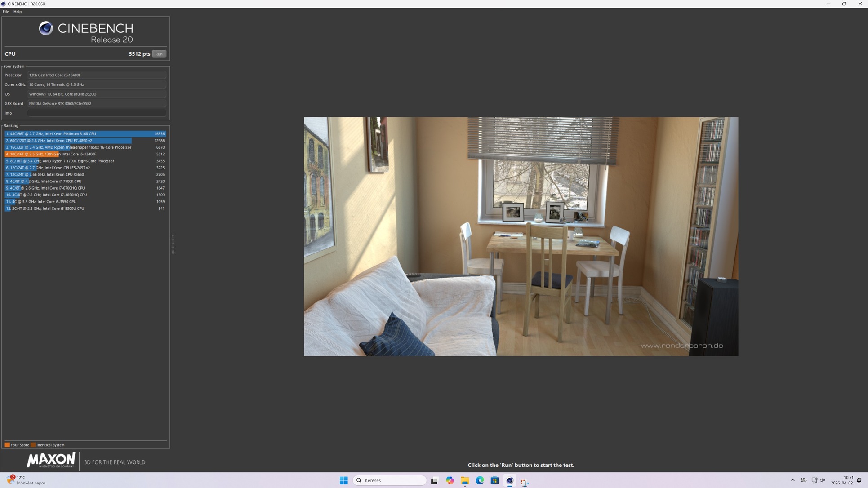868x488 pixels.
Task: Click the taskbar Keresés search box
Action: [390, 480]
